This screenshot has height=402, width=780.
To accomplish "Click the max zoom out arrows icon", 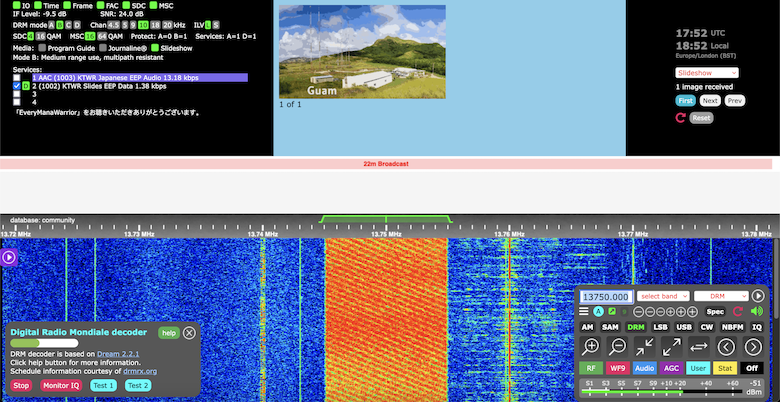I will point(672,347).
